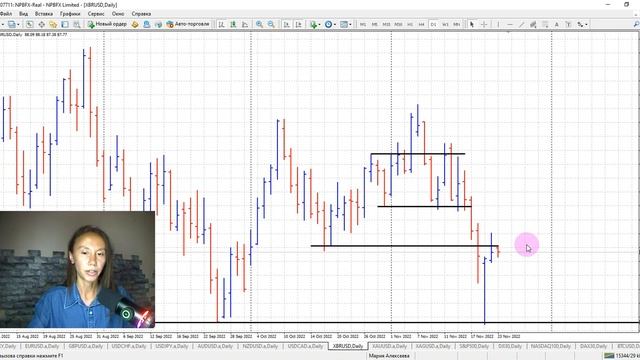Select the MN timeframe
The image size is (640, 360).
(457, 24)
